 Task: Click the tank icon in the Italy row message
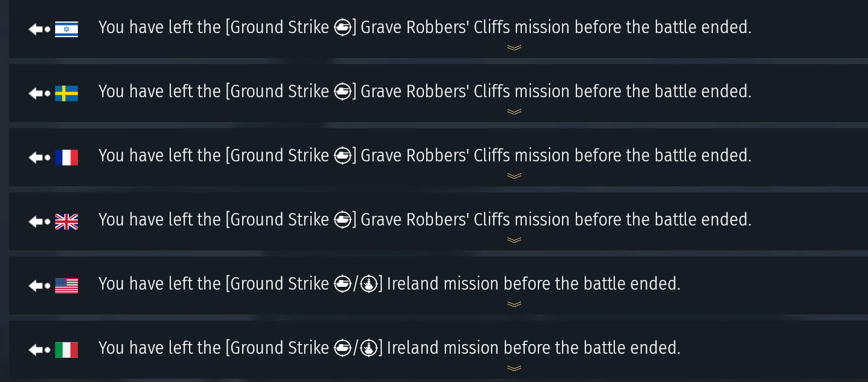343,348
